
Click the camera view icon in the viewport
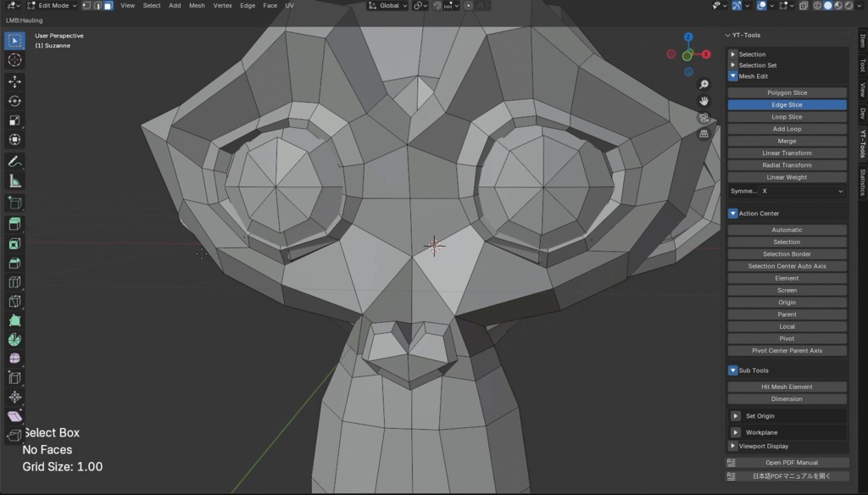(x=703, y=118)
